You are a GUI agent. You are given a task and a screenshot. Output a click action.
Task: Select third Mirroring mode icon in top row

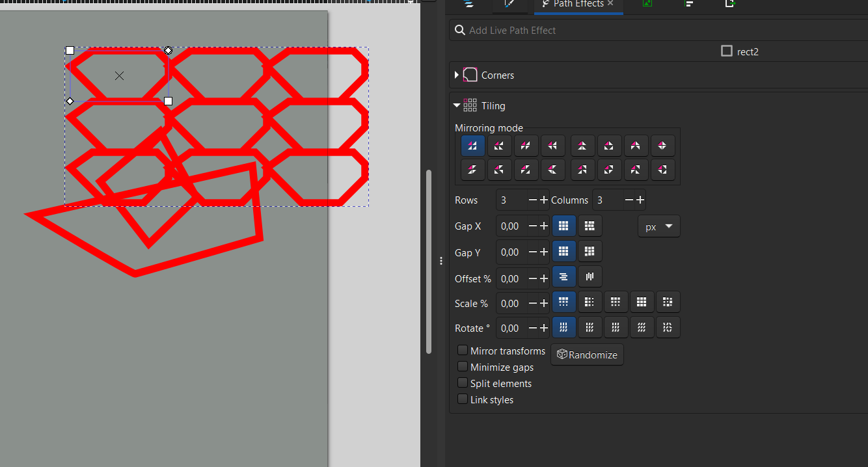(526, 146)
